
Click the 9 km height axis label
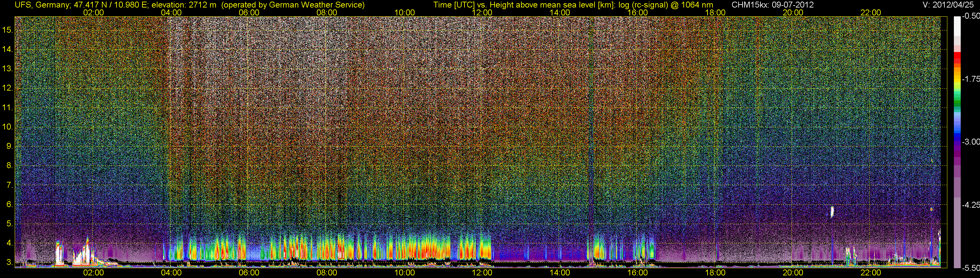(x=9, y=147)
